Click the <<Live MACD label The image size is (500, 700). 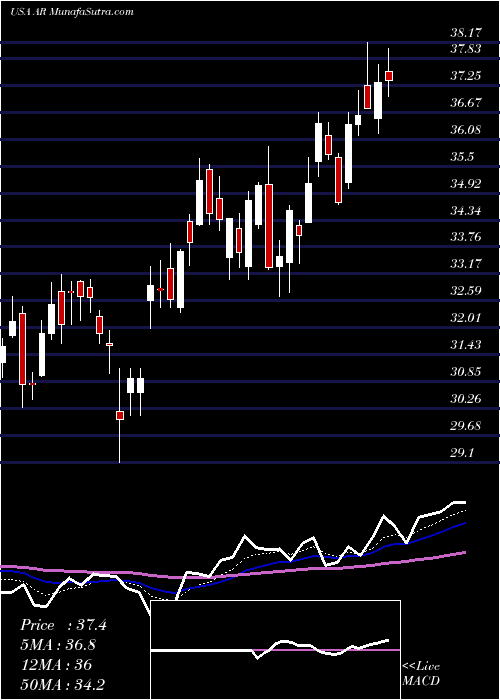click(421, 673)
